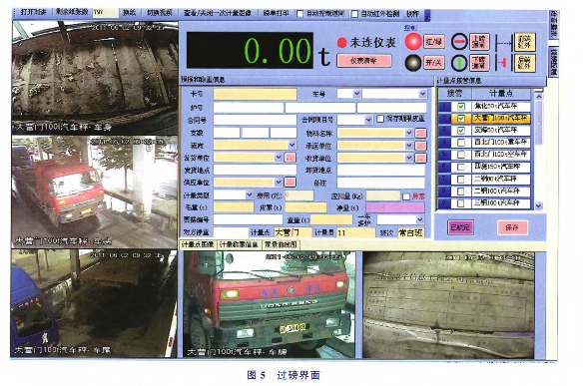
Task: Click the dark switch indicator light
Action: (413, 63)
